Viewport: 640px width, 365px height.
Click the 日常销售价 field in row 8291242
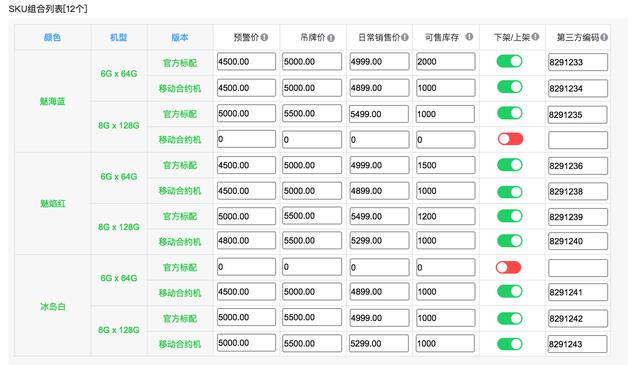(379, 318)
